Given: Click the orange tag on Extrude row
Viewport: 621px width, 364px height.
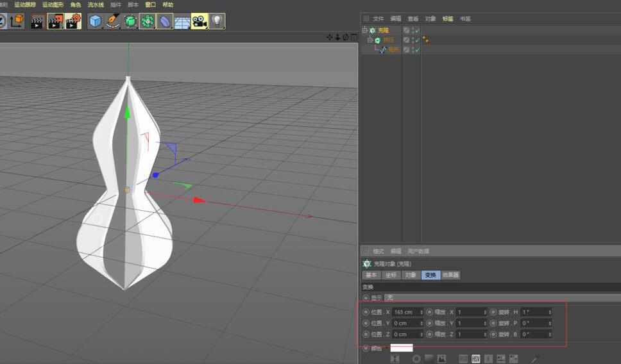Looking at the screenshot, I should click(425, 40).
